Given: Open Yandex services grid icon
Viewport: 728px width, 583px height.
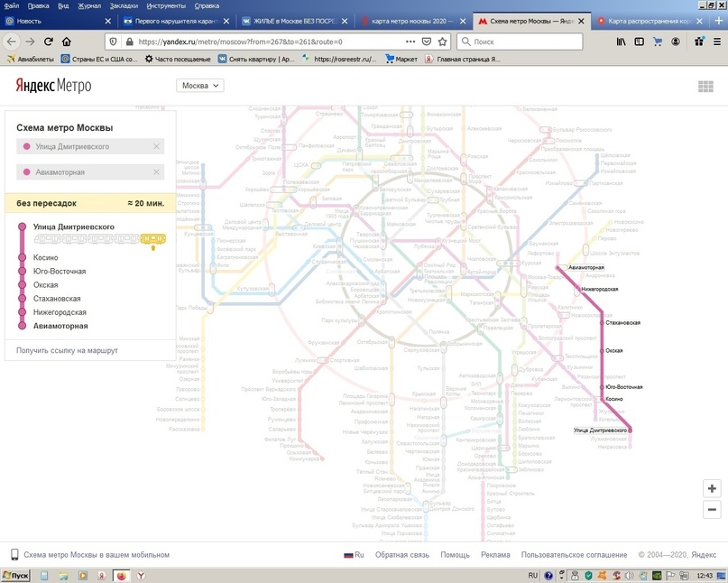Looking at the screenshot, I should 705,87.
